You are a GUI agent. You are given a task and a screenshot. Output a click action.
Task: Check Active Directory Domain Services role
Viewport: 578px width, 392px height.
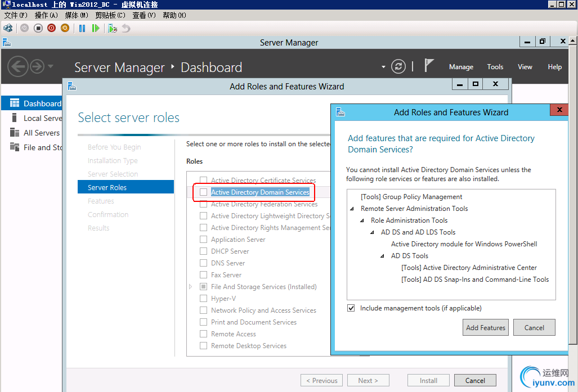[x=204, y=192]
